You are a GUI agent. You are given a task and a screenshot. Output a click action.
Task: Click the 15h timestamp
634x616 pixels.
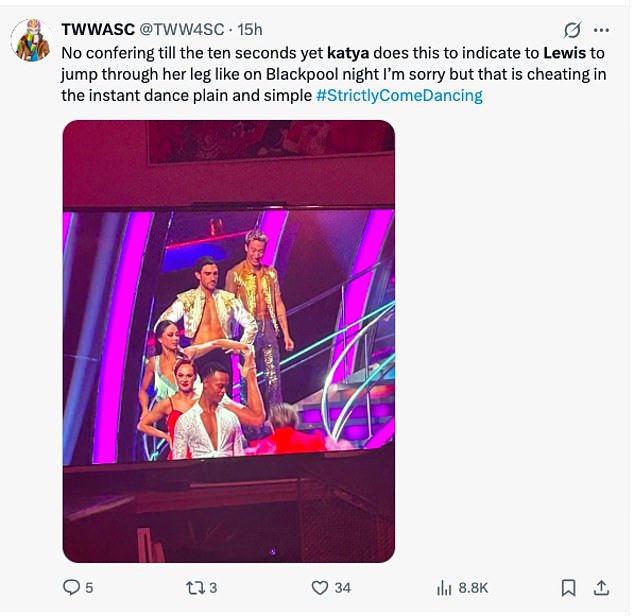click(x=250, y=30)
